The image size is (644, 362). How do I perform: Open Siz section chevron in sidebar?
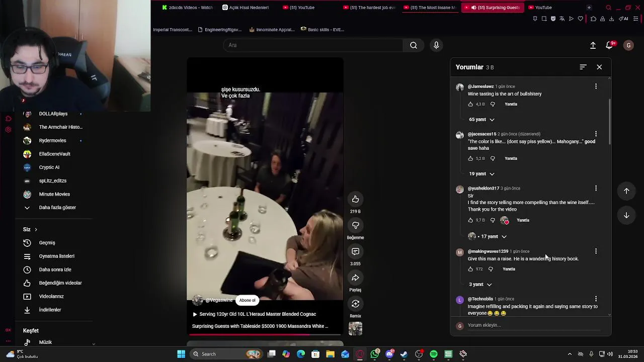tap(36, 230)
